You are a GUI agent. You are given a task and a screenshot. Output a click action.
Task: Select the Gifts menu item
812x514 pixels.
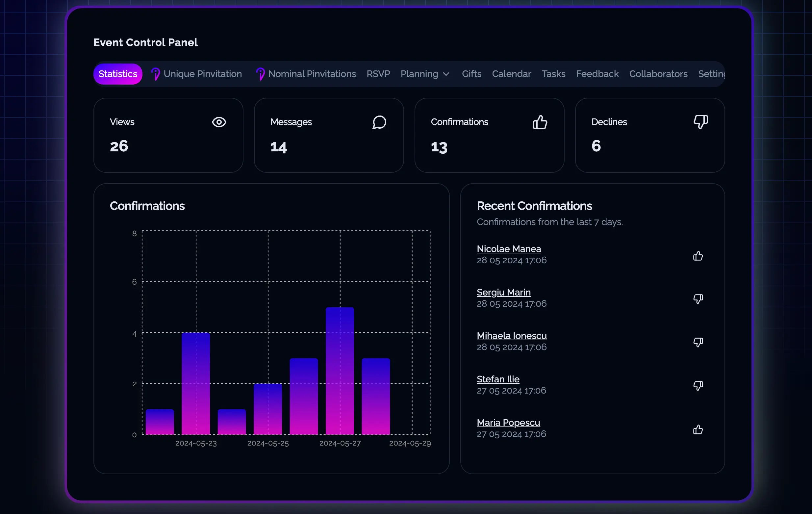472,73
